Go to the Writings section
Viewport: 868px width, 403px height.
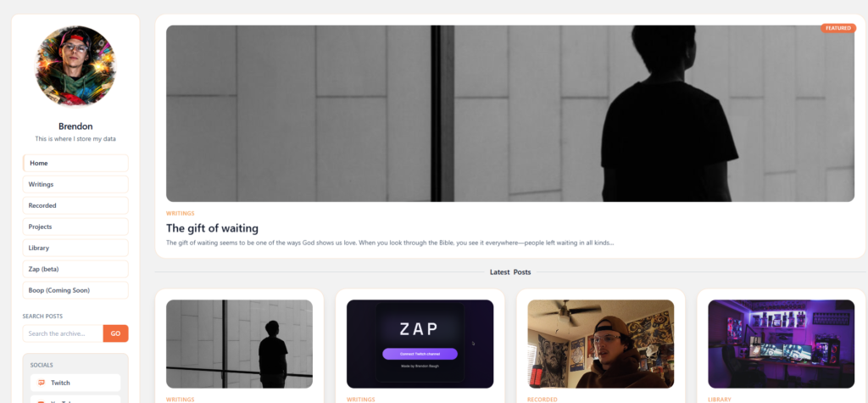75,185
